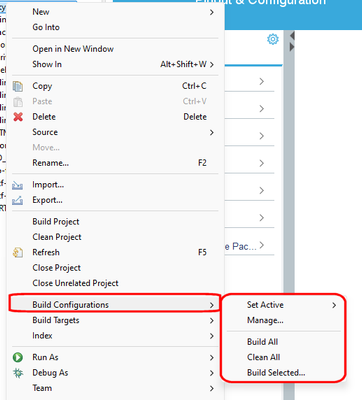Click the green Run As icon
This screenshot has height=400, width=362.
[x=18, y=358]
